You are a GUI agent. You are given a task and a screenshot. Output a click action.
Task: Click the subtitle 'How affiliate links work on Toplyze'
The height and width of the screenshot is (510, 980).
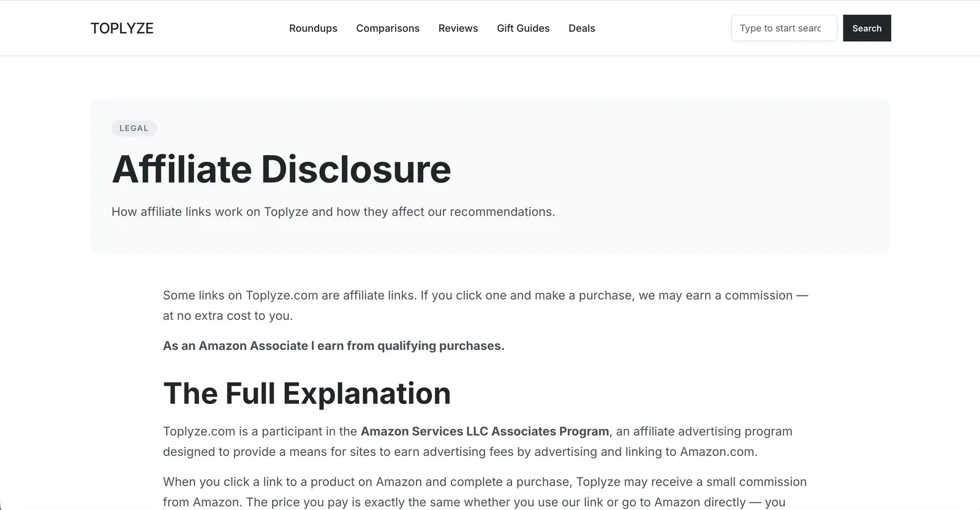(333, 211)
